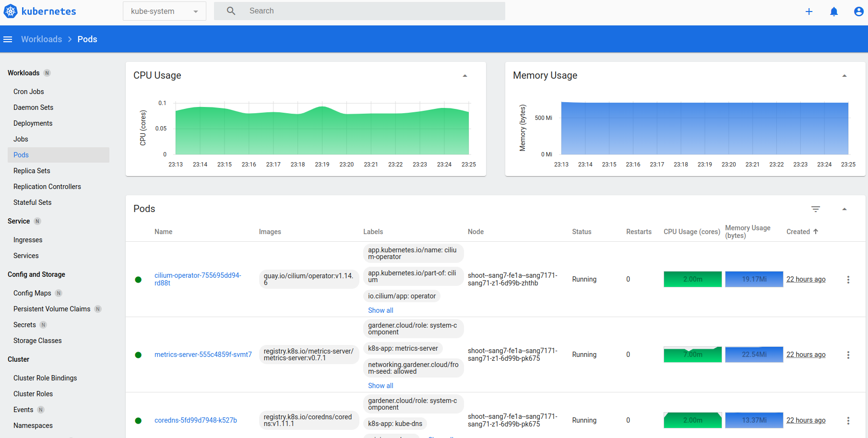Image resolution: width=868 pixels, height=438 pixels.
Task: Open Replication Controllers in the sidebar
Action: [47, 187]
